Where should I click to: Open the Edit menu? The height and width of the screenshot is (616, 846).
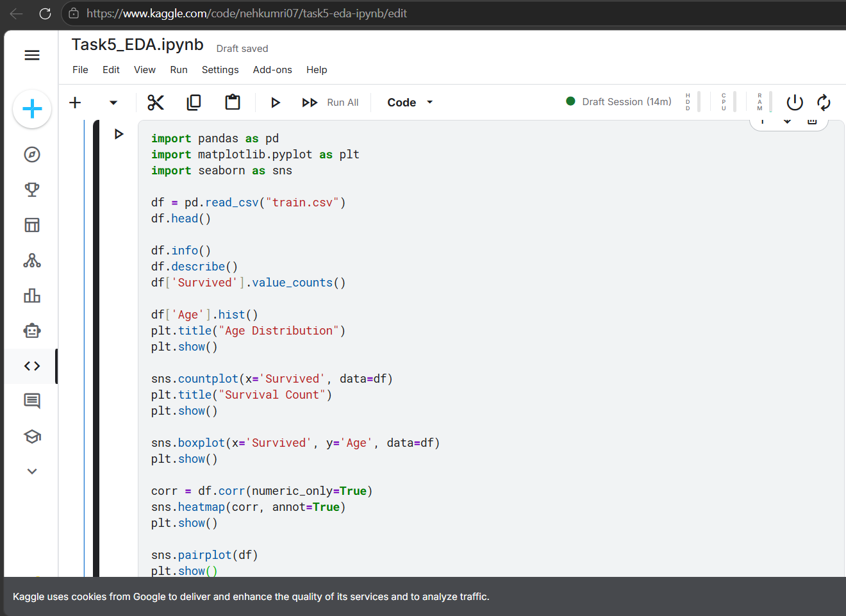point(111,70)
